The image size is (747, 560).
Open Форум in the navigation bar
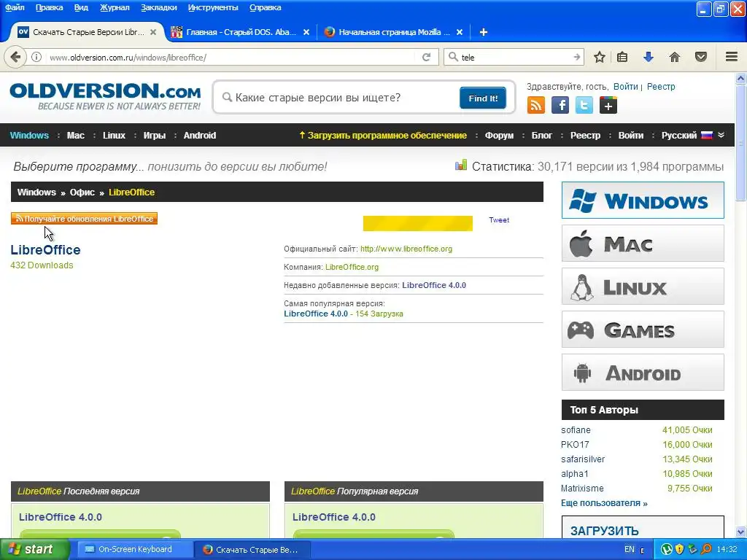(x=499, y=135)
